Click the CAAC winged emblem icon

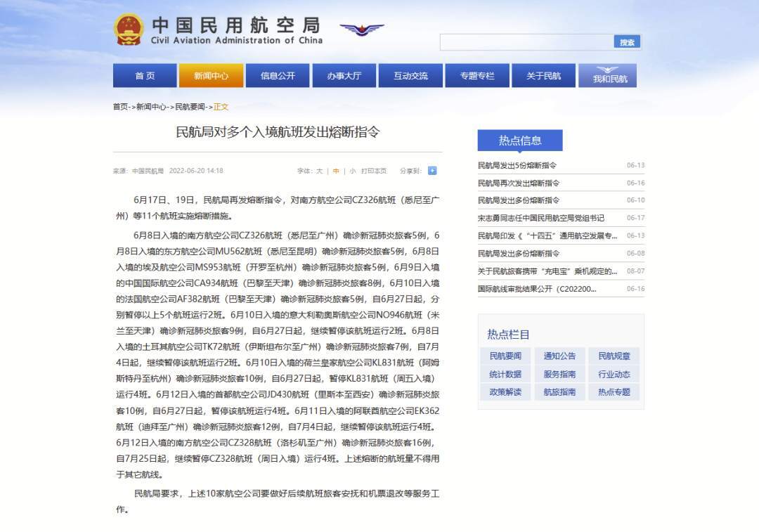tap(362, 30)
